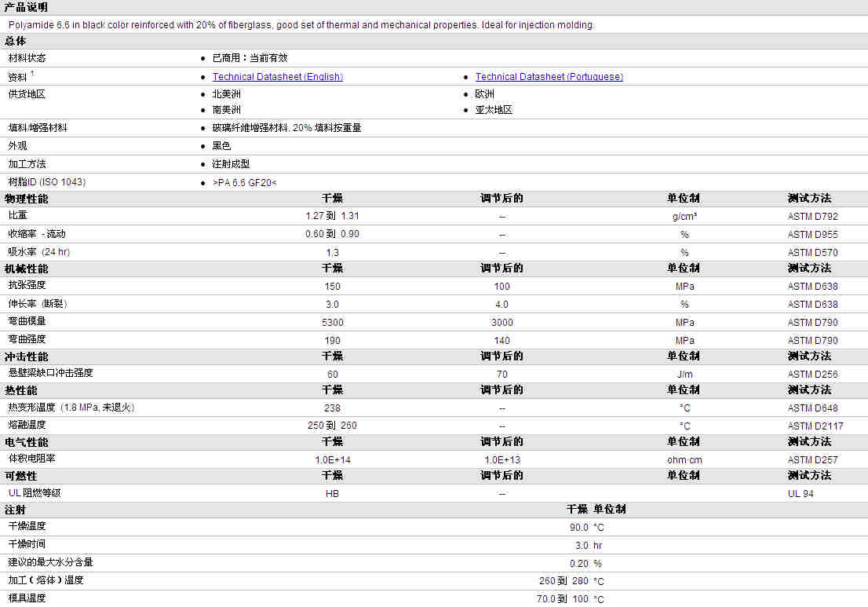The width and height of the screenshot is (868, 607).
Task: Open the Technical Datasheet (Portuguese) link
Action: click(x=549, y=77)
